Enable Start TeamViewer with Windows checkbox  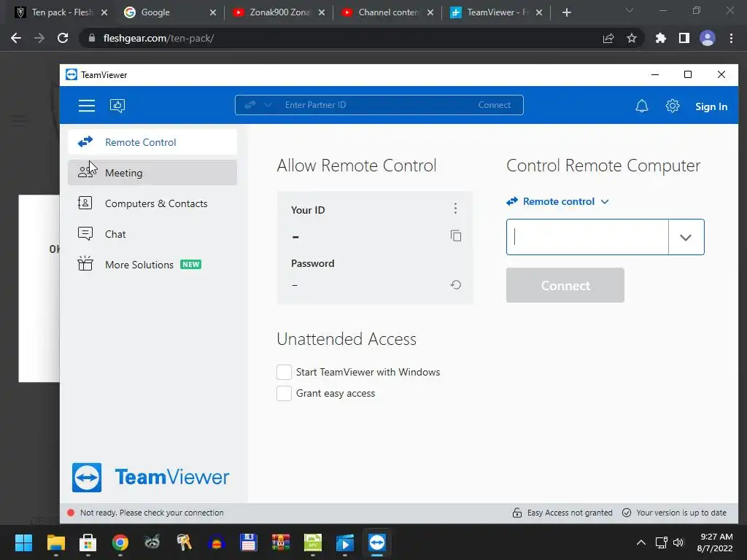[284, 372]
